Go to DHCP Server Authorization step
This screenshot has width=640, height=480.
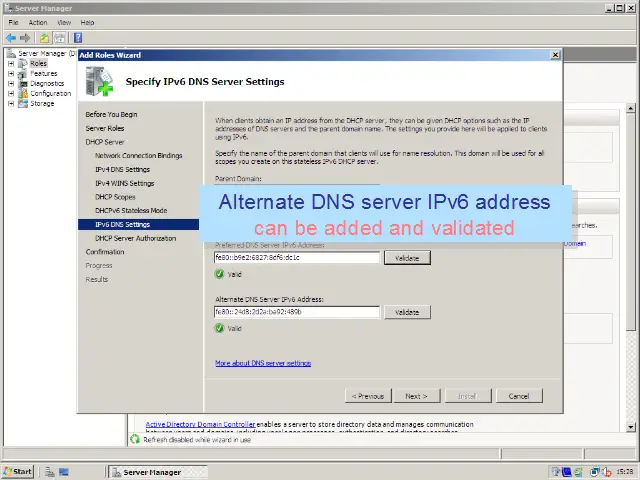pyautogui.click(x=136, y=238)
